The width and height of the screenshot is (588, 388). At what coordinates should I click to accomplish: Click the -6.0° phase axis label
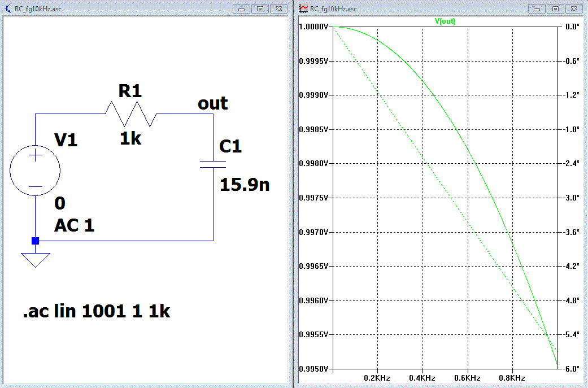click(571, 369)
